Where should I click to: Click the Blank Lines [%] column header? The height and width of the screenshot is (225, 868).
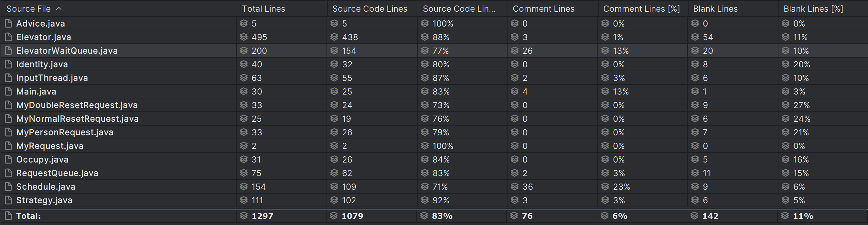(813, 9)
